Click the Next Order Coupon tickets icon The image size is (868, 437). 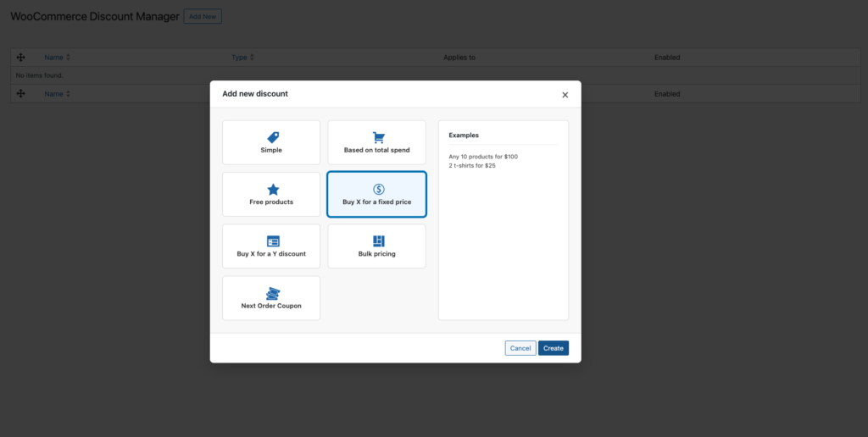click(273, 293)
